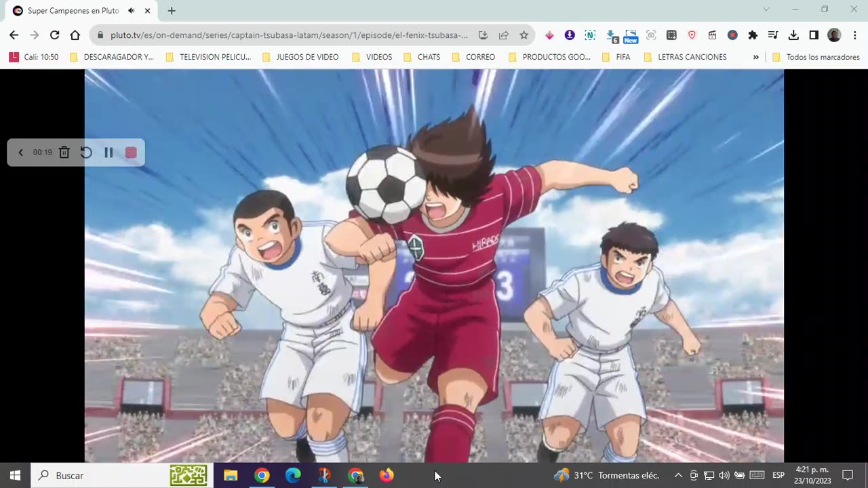Open the dark square selection extension

click(671, 35)
